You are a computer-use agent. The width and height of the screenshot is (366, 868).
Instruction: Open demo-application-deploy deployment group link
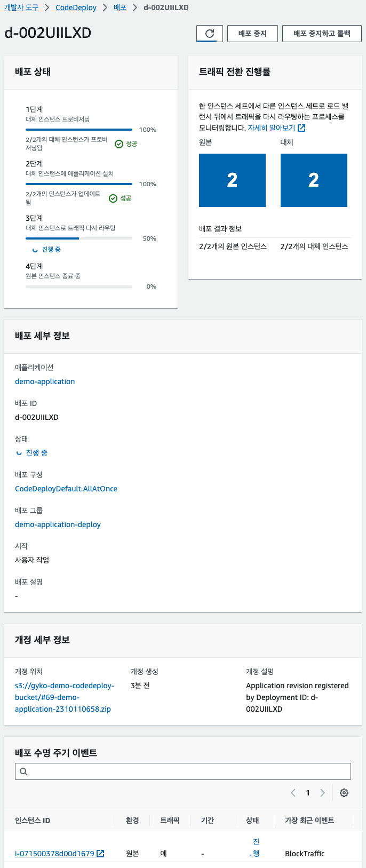click(x=58, y=524)
